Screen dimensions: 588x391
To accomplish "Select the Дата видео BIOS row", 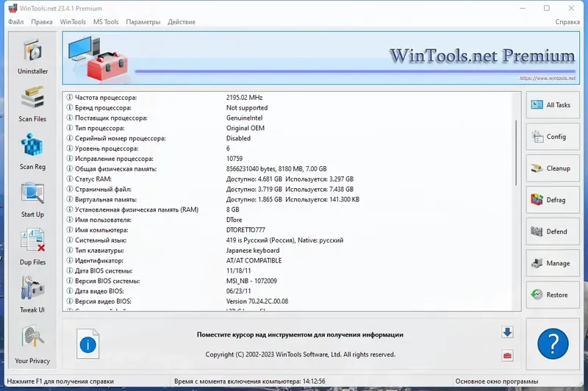I will 288,291.
